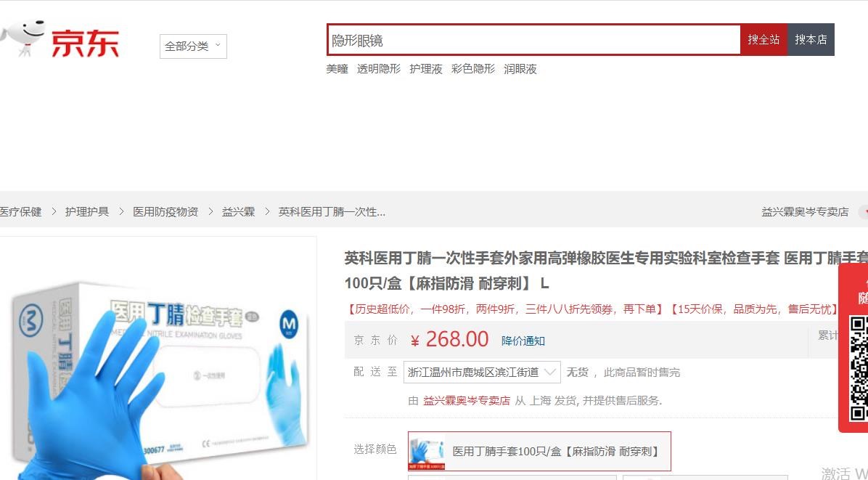Click the JD dog mascot icon
This screenshot has width=868, height=480.
click(23, 37)
